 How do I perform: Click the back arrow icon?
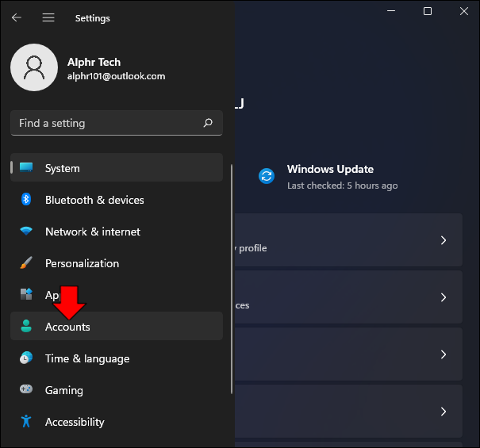click(17, 17)
